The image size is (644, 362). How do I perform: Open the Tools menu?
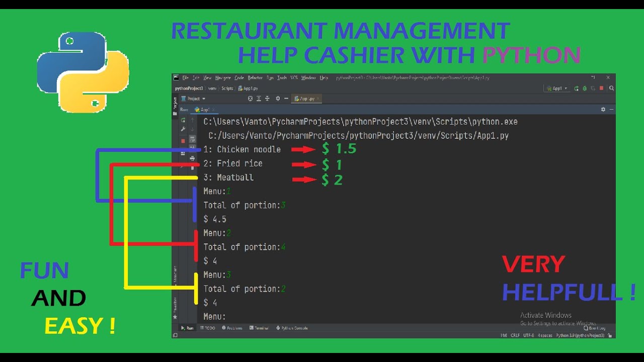click(282, 78)
